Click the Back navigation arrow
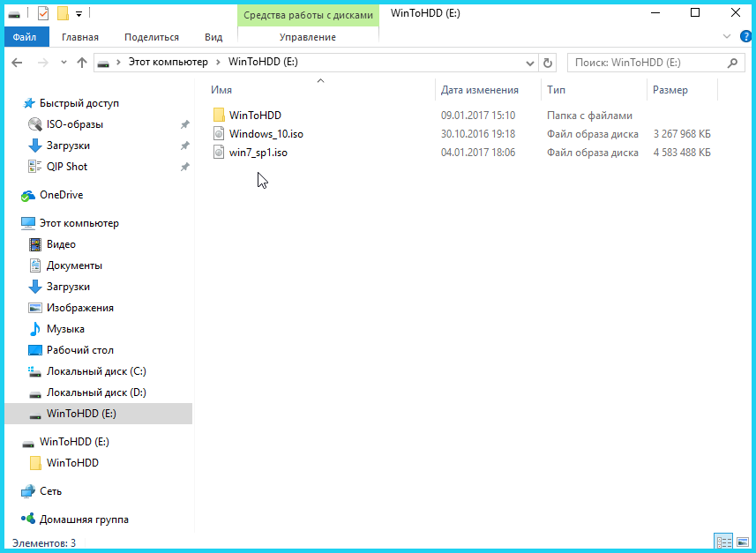This screenshot has height=553, width=756. 18,63
